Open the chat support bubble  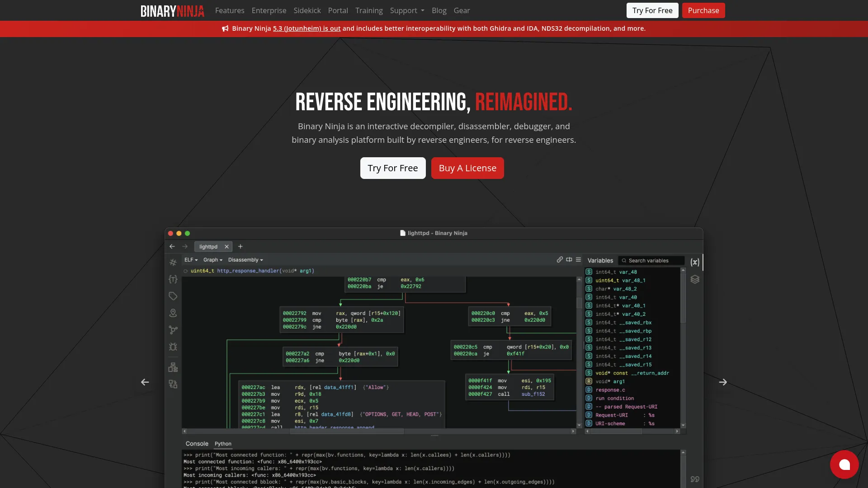point(844,465)
